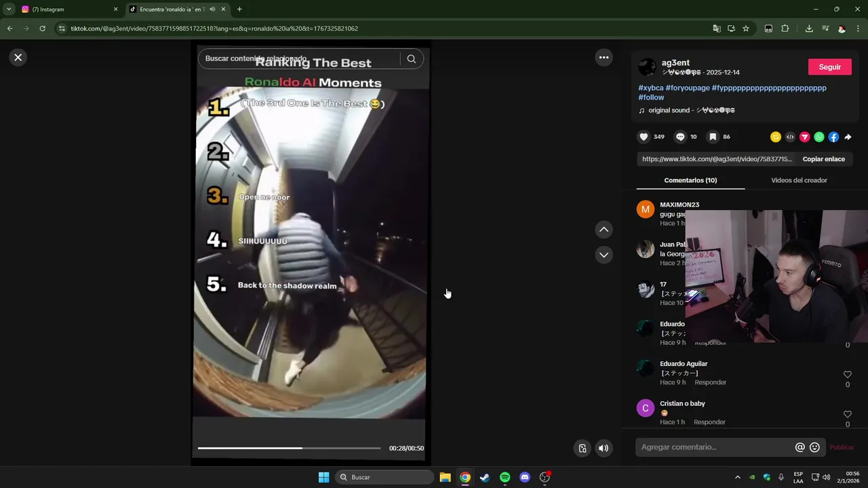Image resolution: width=868 pixels, height=488 pixels.
Task: Select the Comentarios (10) tab
Action: point(690,180)
